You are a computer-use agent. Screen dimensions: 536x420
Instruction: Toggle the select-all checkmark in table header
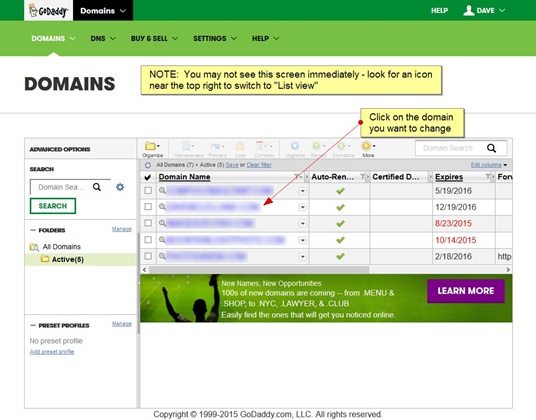pos(148,177)
